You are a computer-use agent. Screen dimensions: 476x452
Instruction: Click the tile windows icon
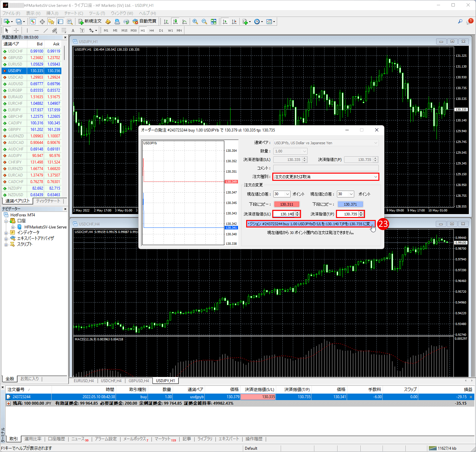tap(214, 22)
